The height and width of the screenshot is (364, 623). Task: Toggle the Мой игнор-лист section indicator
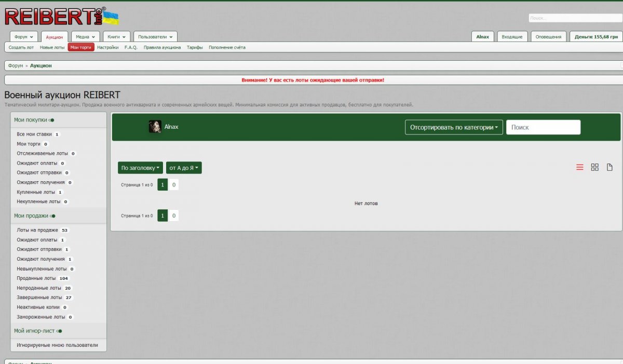click(x=59, y=331)
